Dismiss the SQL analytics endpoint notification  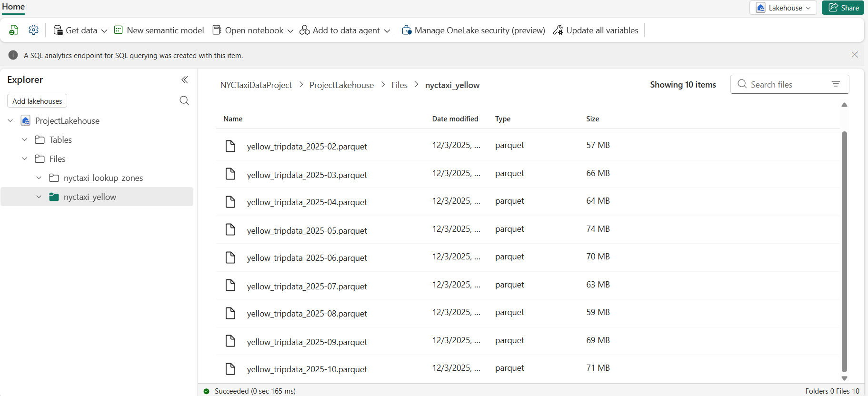pyautogui.click(x=855, y=55)
